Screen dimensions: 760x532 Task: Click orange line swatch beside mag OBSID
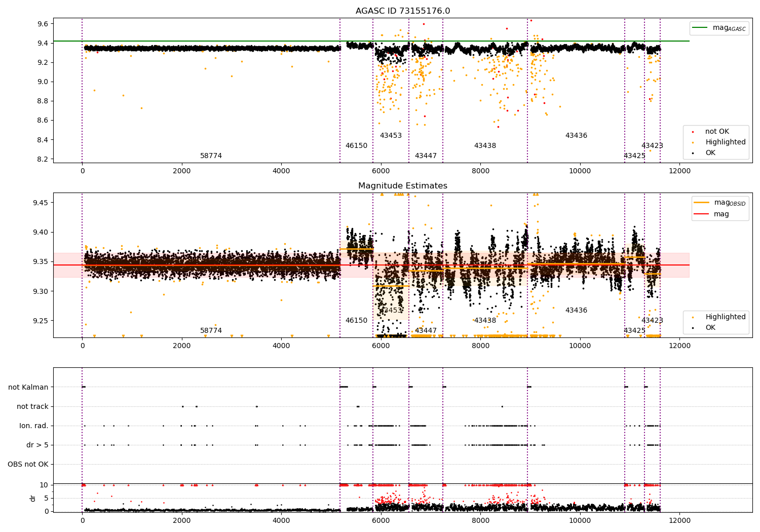(702, 202)
